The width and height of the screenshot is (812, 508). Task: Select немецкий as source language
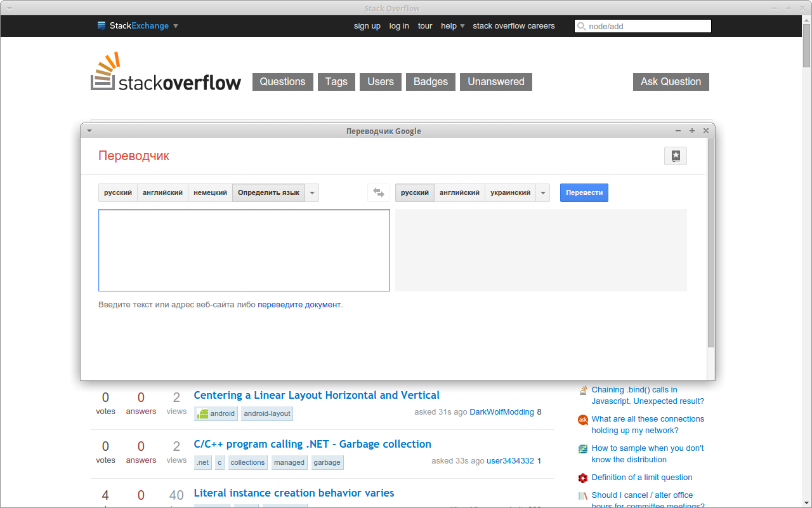click(210, 192)
